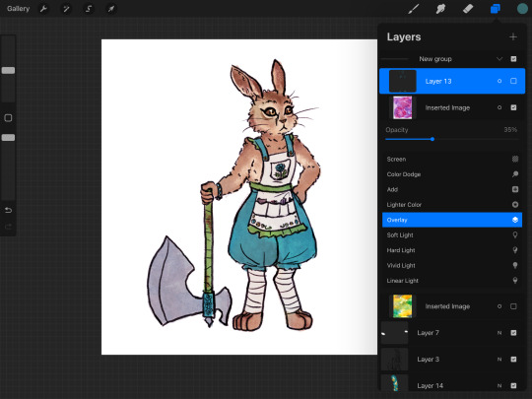Open blend mode of Layer 3
Image resolution: width=532 pixels, height=399 pixels.
tap(499, 360)
